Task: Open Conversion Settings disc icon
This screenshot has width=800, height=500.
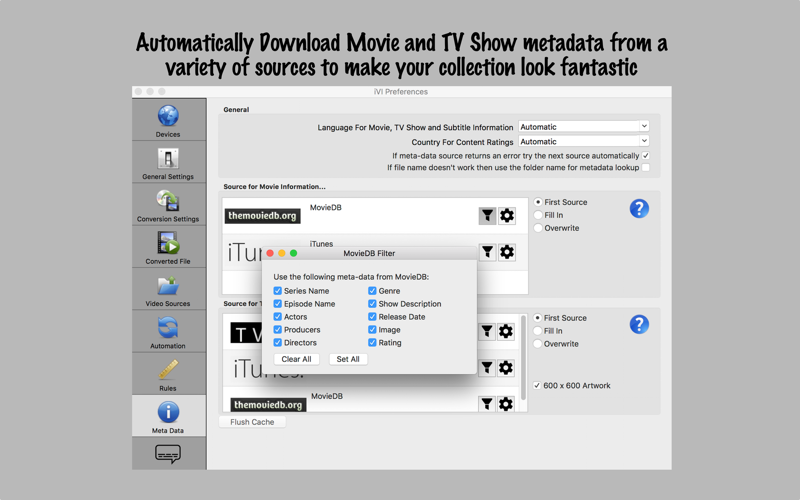Action: (168, 201)
